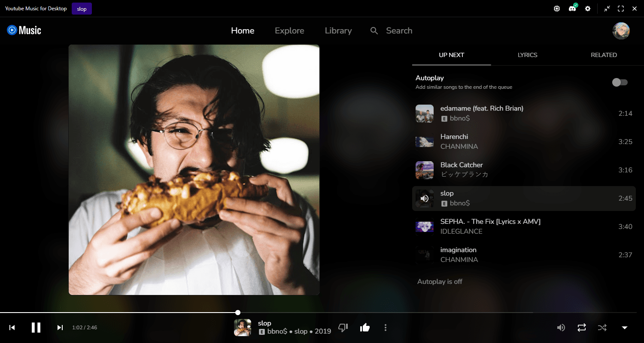Click the mini album art in player bar
The width and height of the screenshot is (644, 343).
(243, 328)
